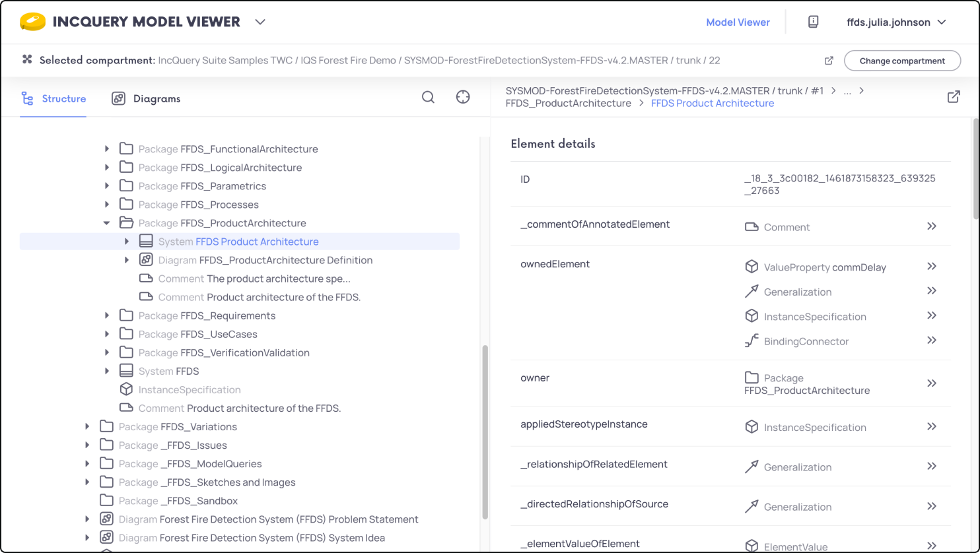980x553 pixels.
Task: Expand the FFDS_Parametrics package
Action: 107,186
